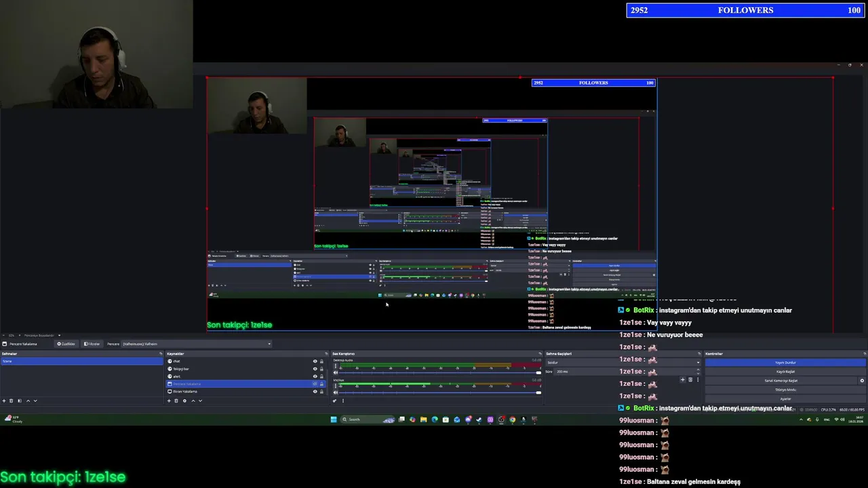Open scene filters icon in Sahneler panel

click(19, 401)
